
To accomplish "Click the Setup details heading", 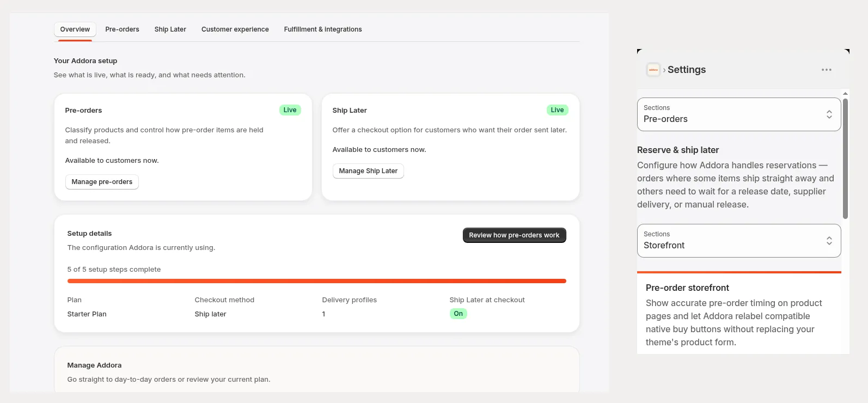I will point(89,234).
